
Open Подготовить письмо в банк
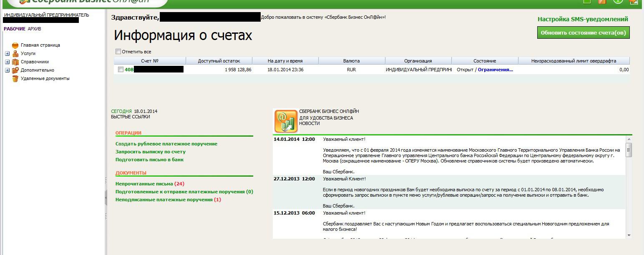point(149,160)
